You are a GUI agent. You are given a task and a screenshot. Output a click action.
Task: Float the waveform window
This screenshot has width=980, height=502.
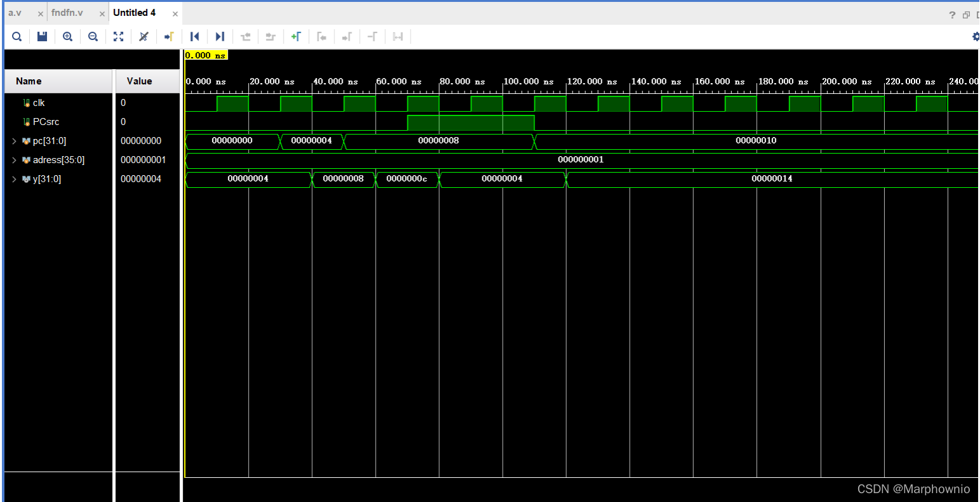(x=967, y=15)
